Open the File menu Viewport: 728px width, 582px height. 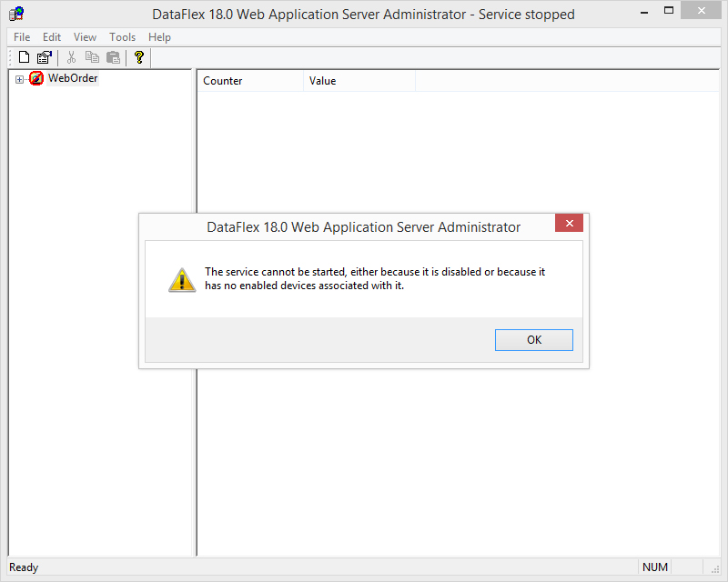[22, 37]
